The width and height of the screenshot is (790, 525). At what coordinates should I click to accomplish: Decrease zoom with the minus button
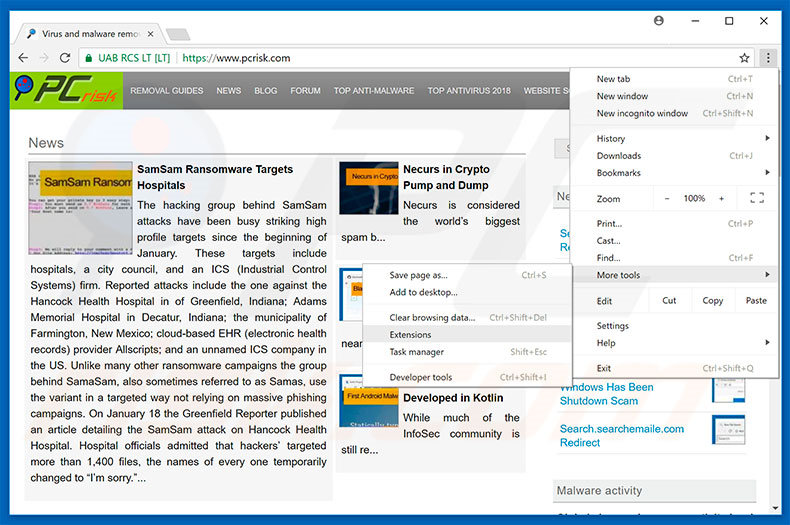click(667, 199)
